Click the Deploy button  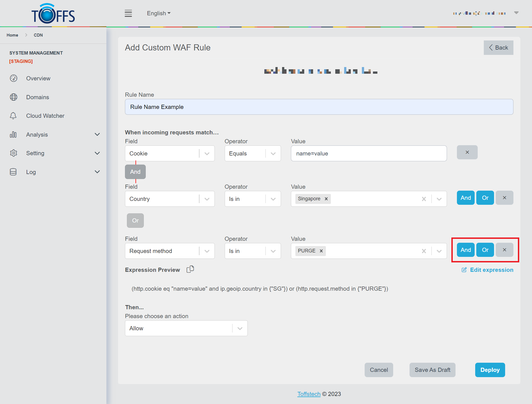(490, 370)
